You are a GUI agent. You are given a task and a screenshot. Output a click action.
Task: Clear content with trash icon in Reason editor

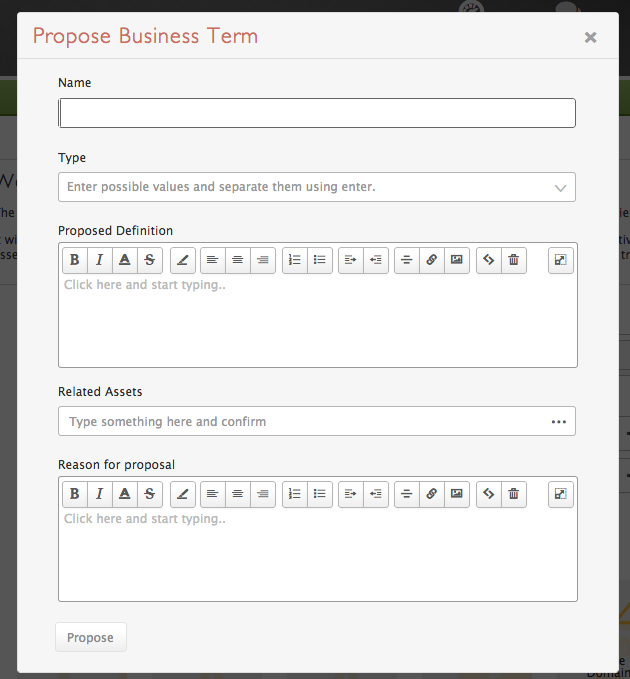tap(514, 494)
